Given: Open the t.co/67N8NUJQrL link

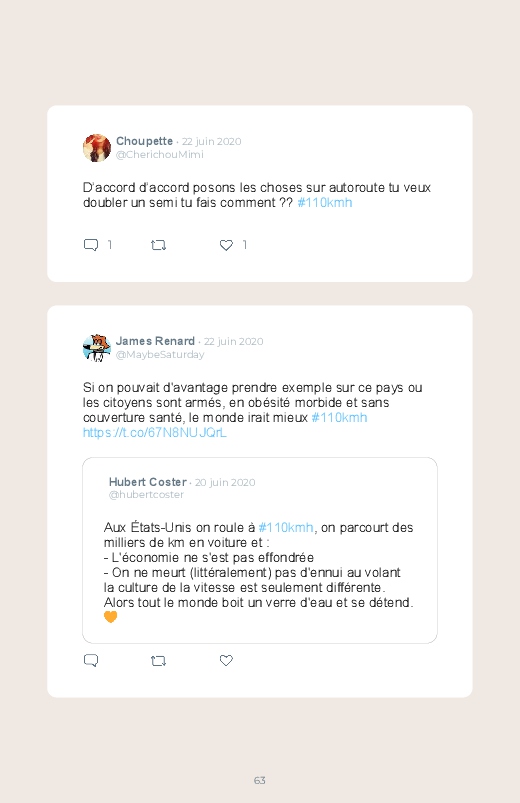Looking at the screenshot, I should click(x=155, y=433).
